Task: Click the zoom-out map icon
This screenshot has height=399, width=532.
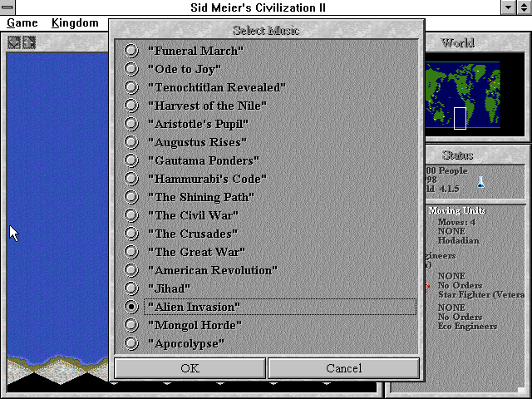Action: tap(14, 42)
